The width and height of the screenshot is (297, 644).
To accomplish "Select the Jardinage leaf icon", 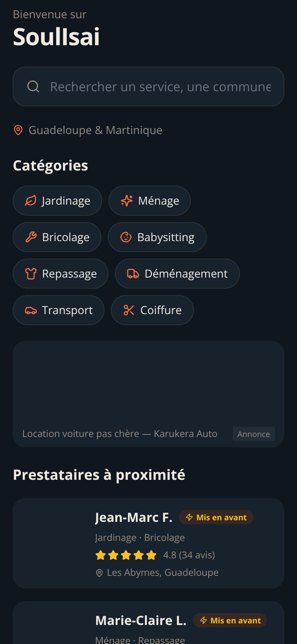I will [x=31, y=201].
